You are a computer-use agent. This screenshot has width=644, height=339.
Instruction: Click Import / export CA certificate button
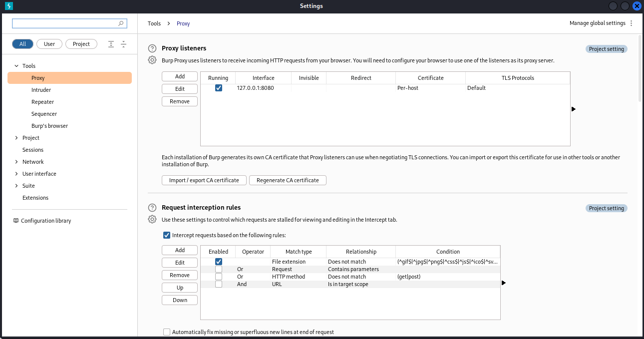point(204,180)
